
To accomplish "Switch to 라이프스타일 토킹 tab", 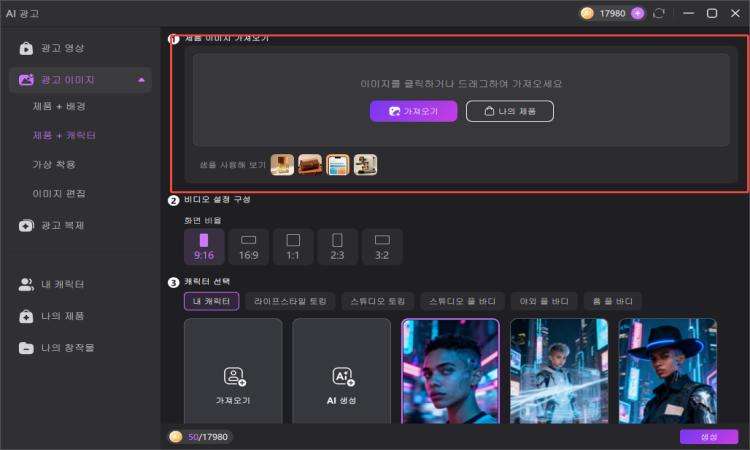I will tap(290, 301).
